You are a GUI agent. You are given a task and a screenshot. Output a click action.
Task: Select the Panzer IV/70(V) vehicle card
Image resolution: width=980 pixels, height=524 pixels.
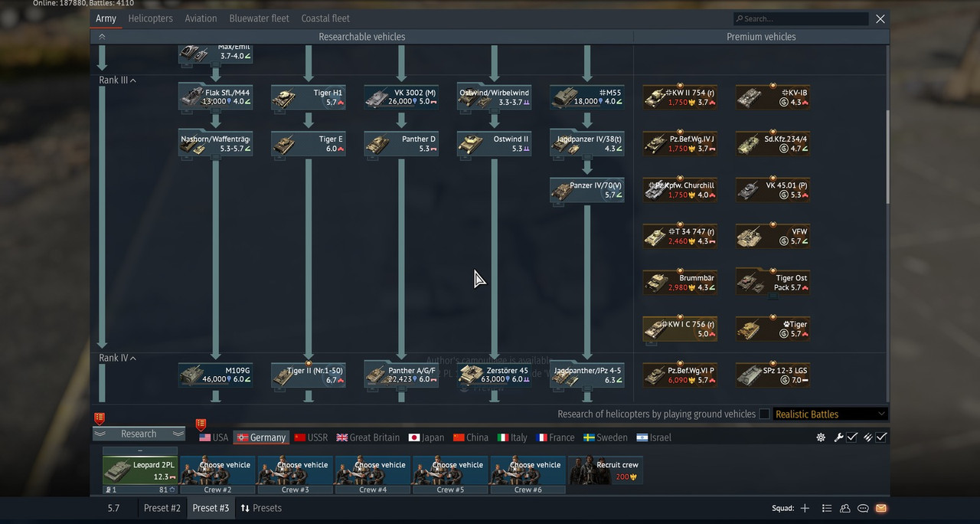point(586,190)
